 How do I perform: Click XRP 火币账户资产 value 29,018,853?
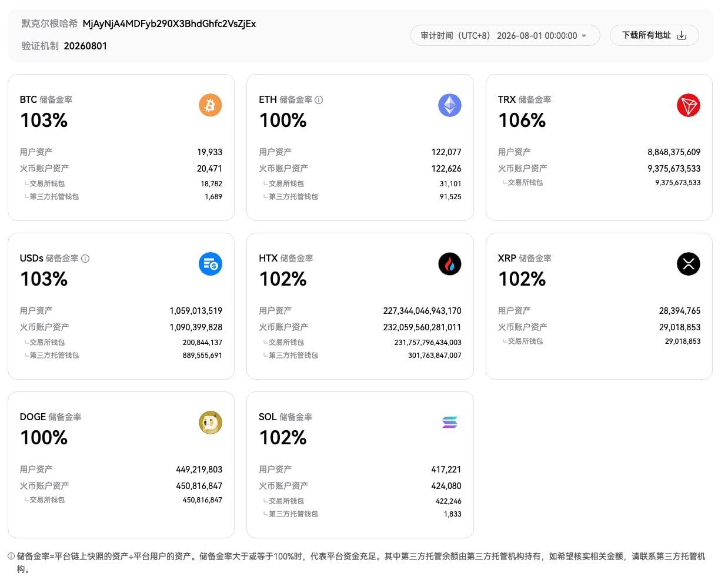point(680,327)
